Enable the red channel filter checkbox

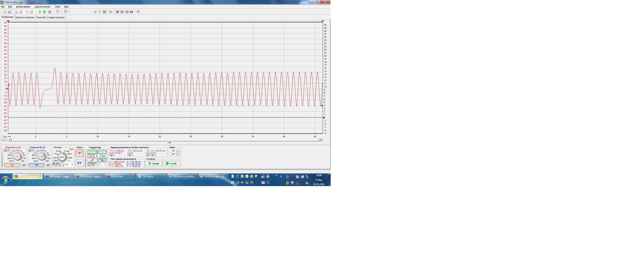pyautogui.click(x=170, y=151)
